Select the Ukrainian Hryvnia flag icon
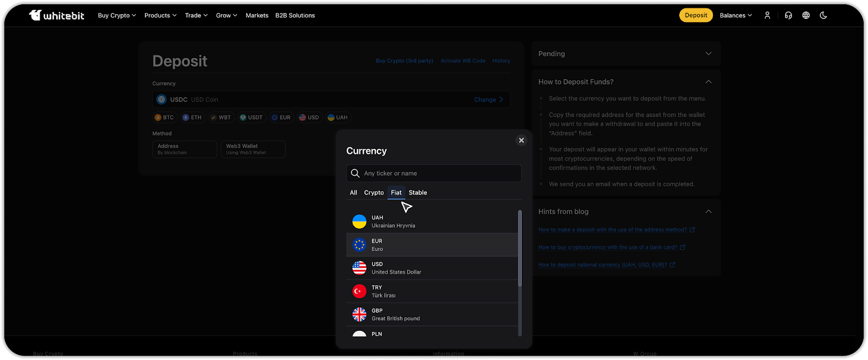This screenshot has width=868, height=360. pyautogui.click(x=359, y=221)
